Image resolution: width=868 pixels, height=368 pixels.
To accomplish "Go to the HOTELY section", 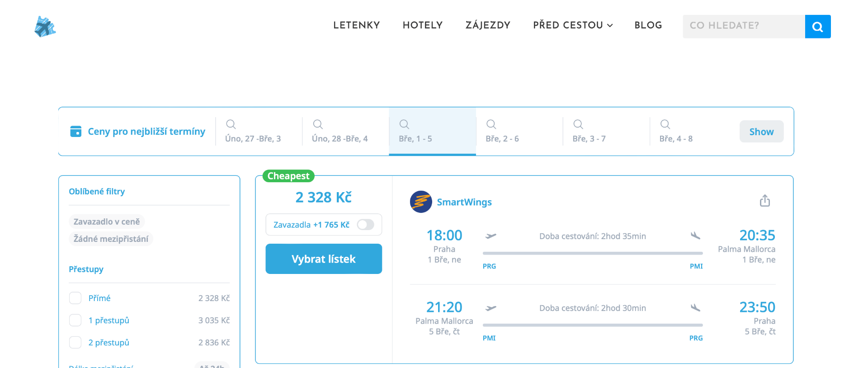I will coord(422,25).
